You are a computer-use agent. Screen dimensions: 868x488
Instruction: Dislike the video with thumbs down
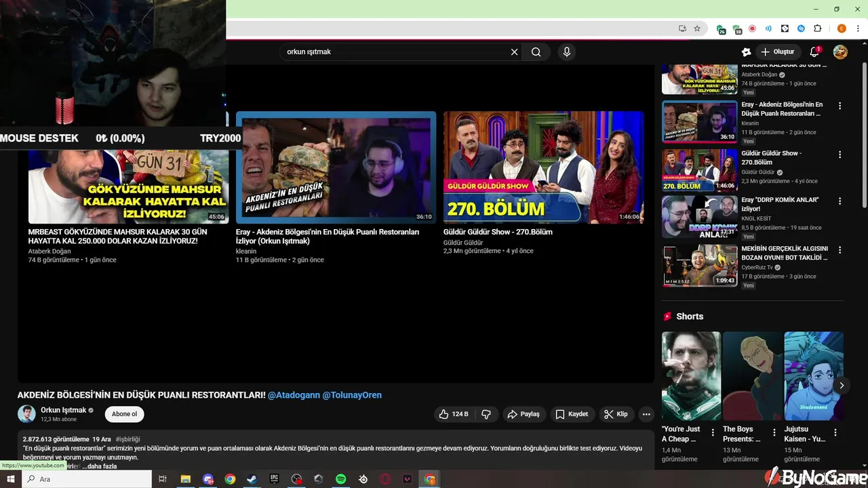[486, 414]
